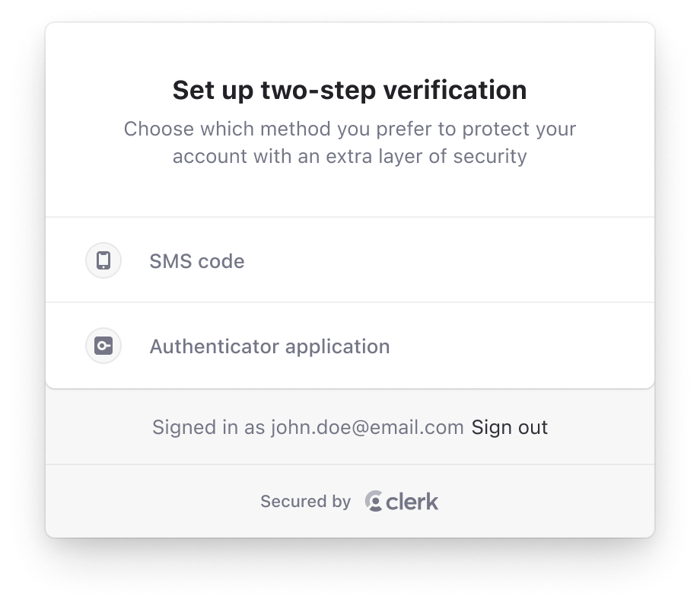Click the "account with an extra layer" line
Image resolution: width=700 pixels, height=606 pixels.
[349, 156]
